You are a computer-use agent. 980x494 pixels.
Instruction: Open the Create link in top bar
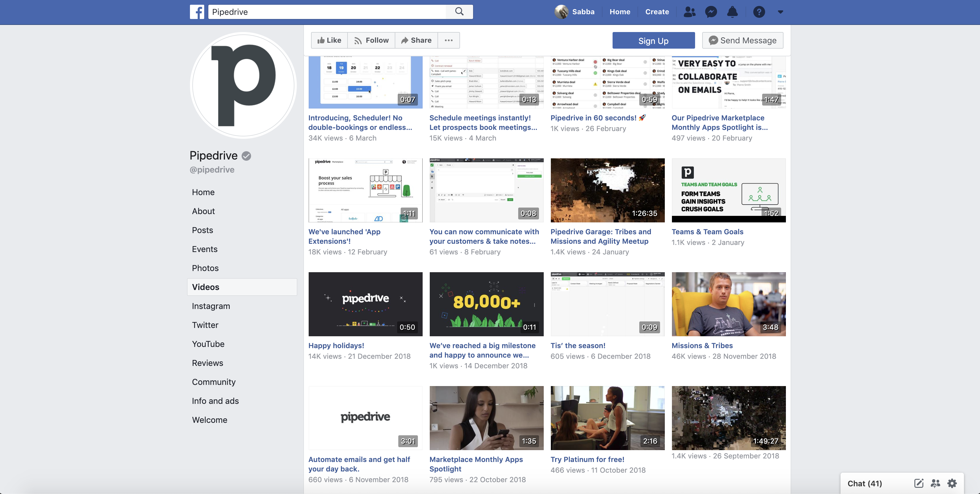pos(657,12)
